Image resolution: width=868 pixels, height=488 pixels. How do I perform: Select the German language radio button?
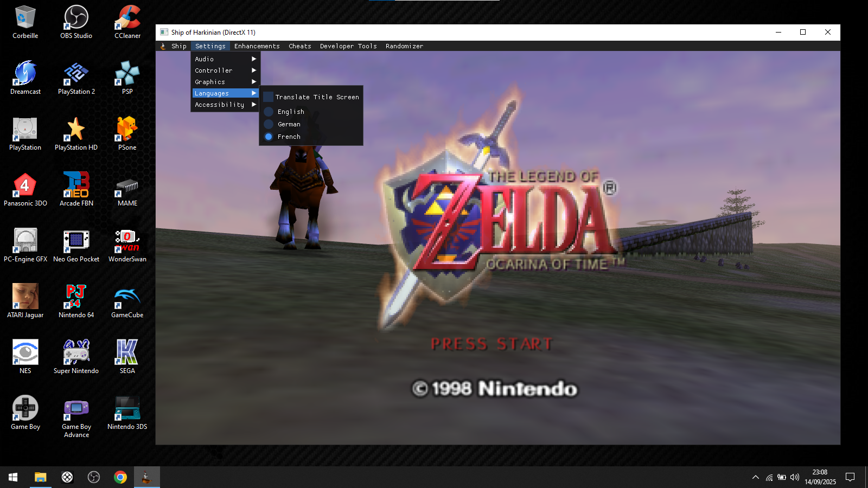[269, 124]
